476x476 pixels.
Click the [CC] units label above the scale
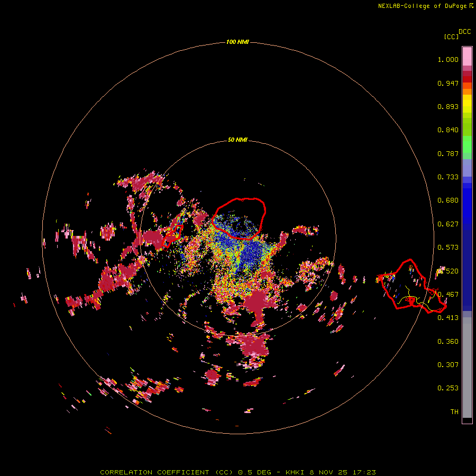451,36
